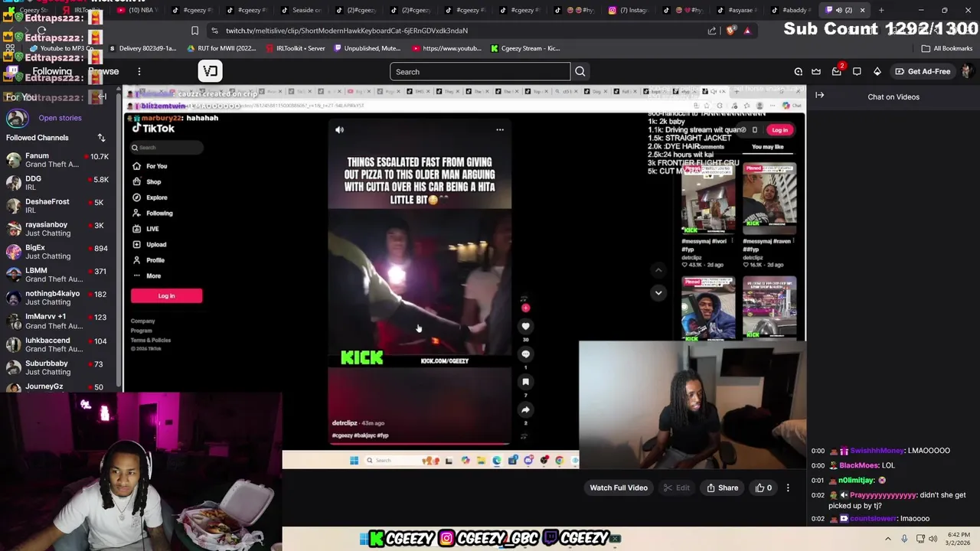This screenshot has height=551, width=980.
Task: Click the volume speaker tray icon
Action: click(x=933, y=539)
